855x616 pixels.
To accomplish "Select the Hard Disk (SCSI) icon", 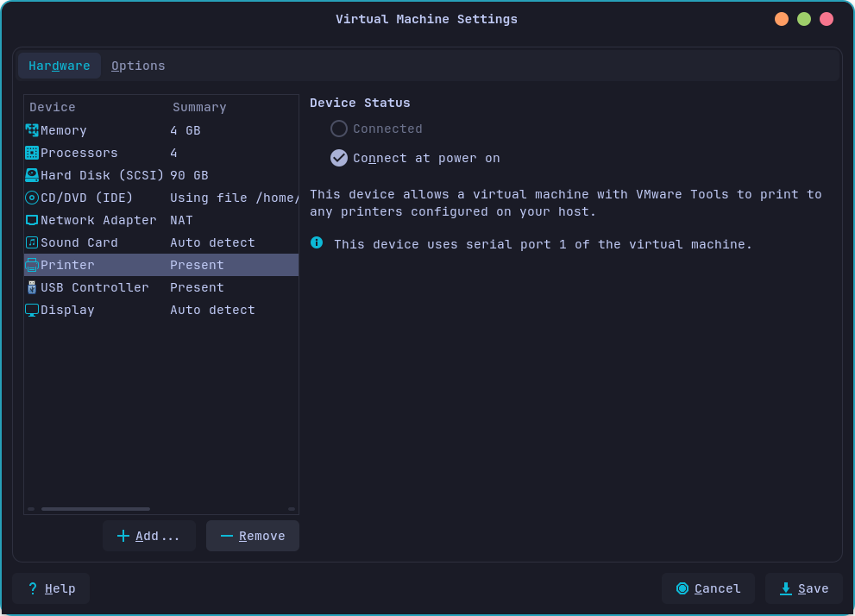I will click(33, 175).
